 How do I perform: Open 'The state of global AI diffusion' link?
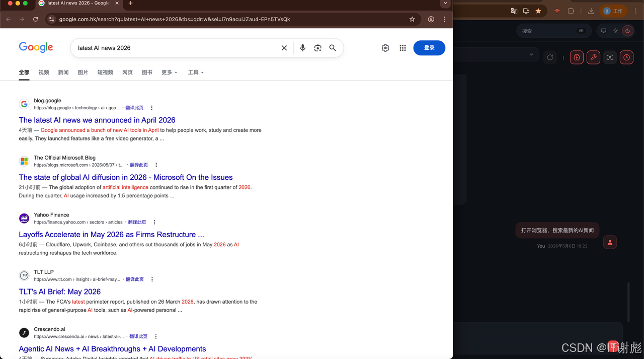(x=126, y=177)
